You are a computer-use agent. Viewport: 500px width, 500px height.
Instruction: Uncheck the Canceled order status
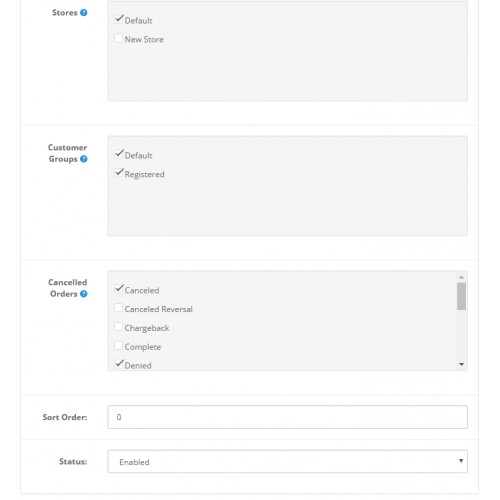118,289
